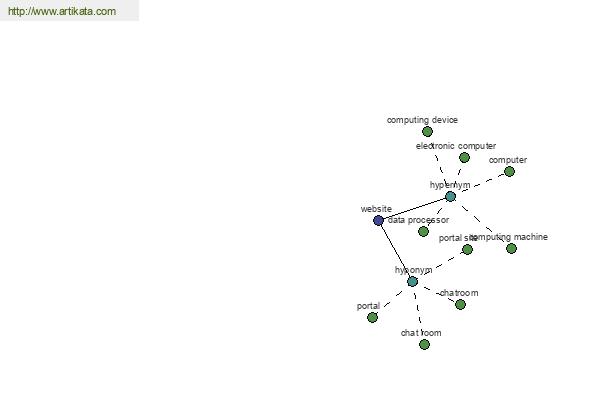The width and height of the screenshot is (600, 400).
Task: Select the computing device node
Action: tap(427, 132)
